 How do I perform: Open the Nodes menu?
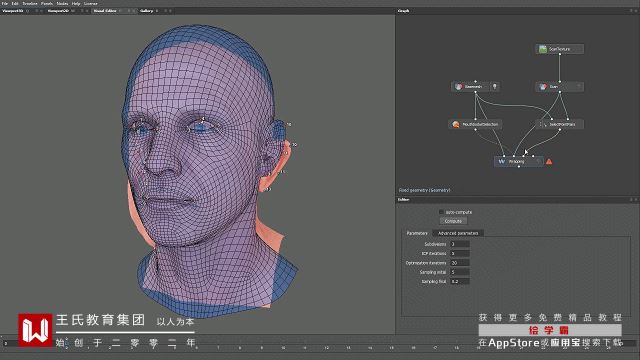coord(62,3)
